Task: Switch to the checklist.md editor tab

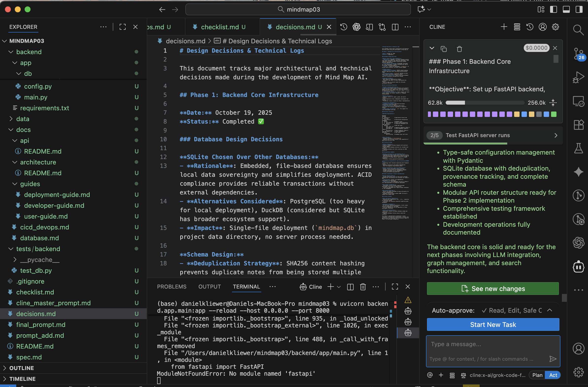Action: pyautogui.click(x=220, y=27)
